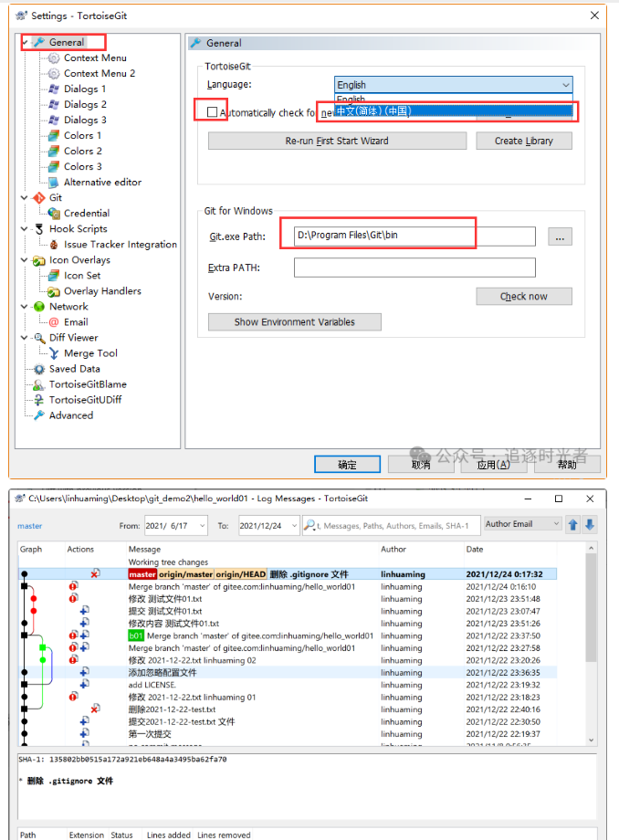Click the Check now button

coord(524,296)
